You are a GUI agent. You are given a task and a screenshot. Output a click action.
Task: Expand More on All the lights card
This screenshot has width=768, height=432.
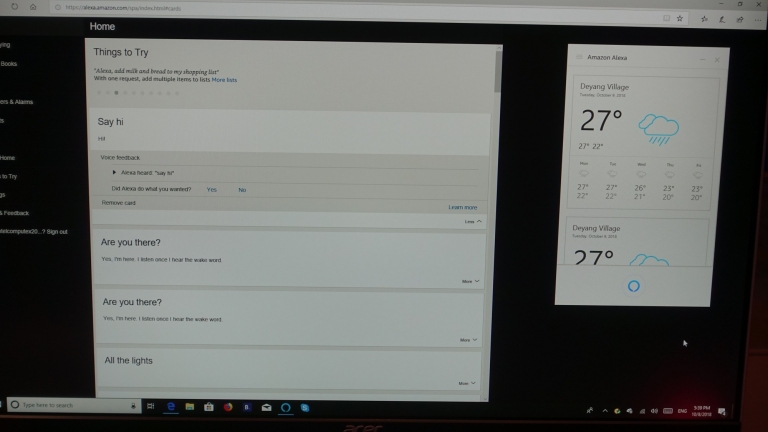pos(467,384)
